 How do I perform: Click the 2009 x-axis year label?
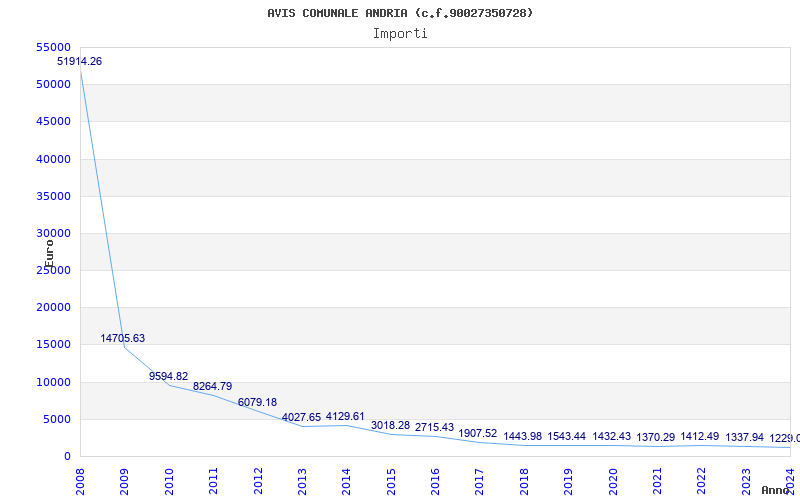[124, 481]
